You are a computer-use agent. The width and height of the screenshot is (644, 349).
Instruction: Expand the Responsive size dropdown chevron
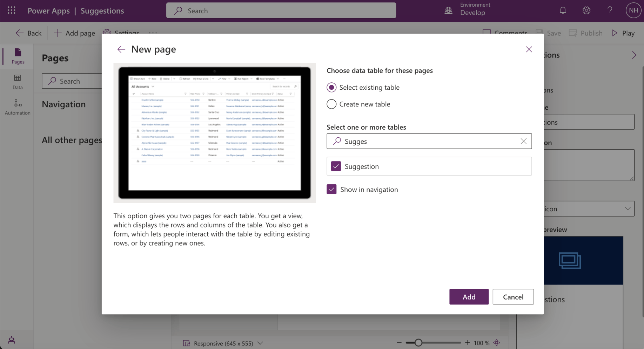coord(260,343)
